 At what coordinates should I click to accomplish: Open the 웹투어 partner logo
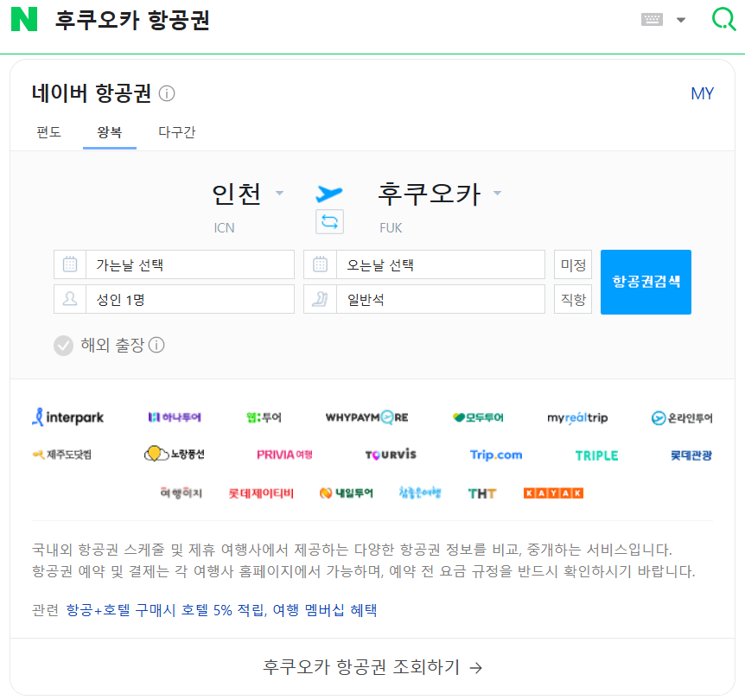click(x=264, y=417)
